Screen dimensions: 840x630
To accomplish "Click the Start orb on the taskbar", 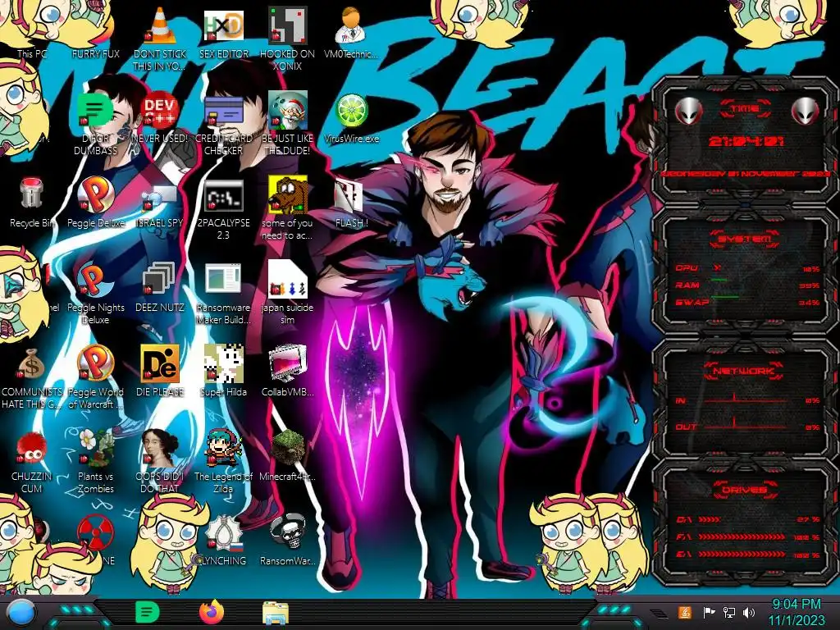I will (20, 613).
